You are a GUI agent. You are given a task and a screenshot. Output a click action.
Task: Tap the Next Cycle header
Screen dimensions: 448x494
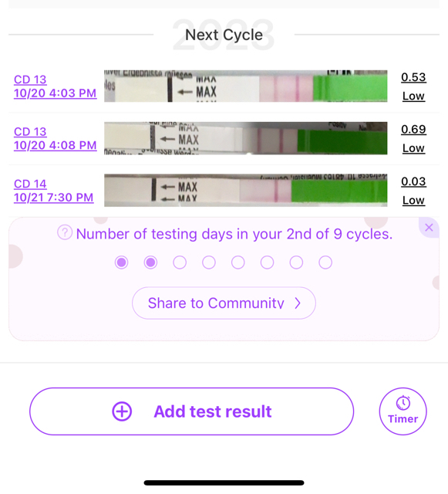click(x=224, y=35)
